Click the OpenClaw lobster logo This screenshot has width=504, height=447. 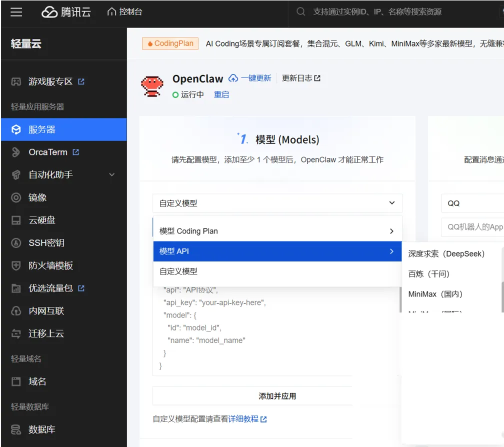coord(152,86)
